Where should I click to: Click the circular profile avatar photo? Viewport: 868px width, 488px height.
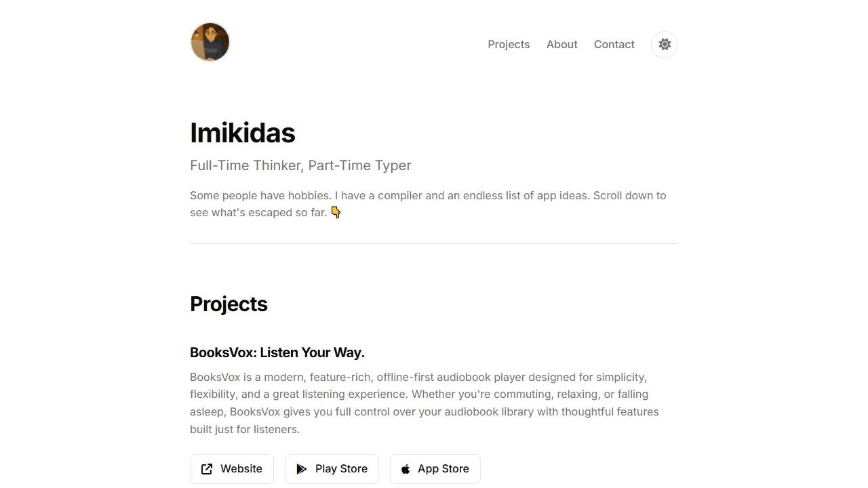pyautogui.click(x=210, y=41)
